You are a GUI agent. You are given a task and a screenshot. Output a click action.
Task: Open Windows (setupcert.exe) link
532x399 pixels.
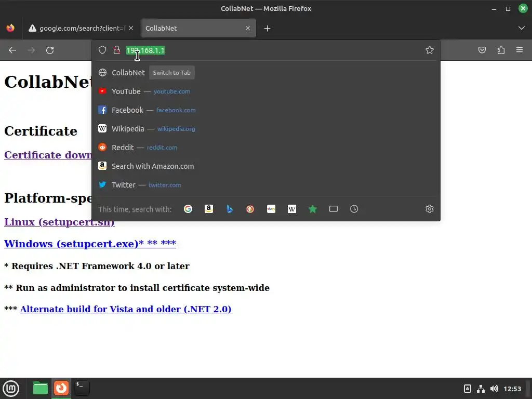90,244
